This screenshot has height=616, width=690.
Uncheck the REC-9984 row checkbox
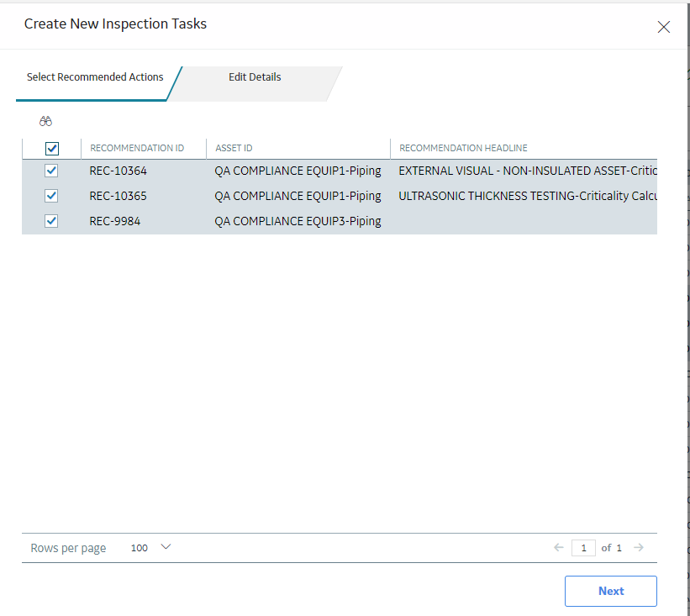coord(51,221)
